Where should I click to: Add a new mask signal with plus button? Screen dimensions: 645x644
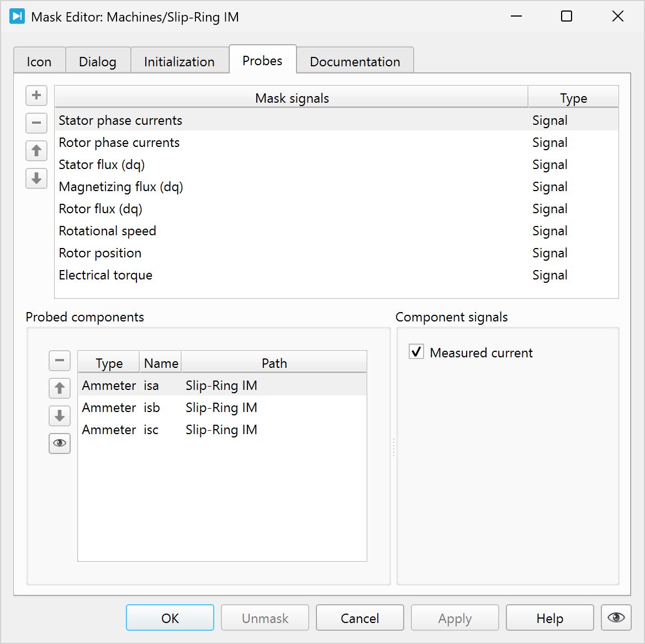(x=36, y=96)
